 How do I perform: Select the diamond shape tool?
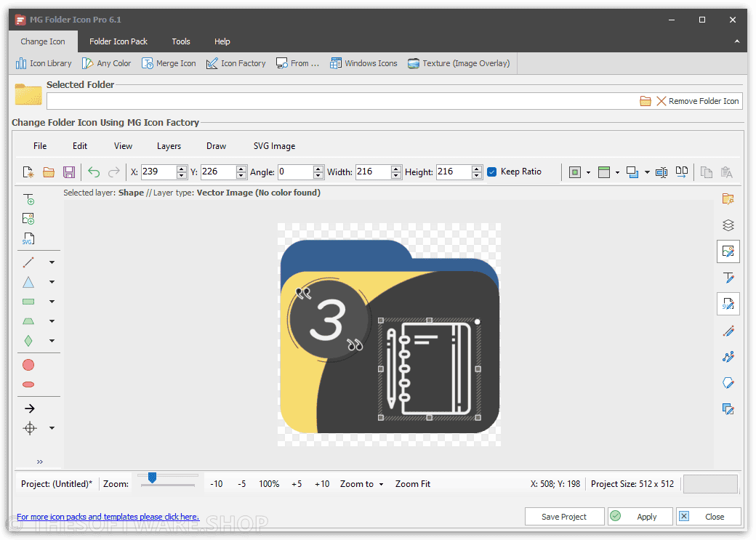(28, 341)
